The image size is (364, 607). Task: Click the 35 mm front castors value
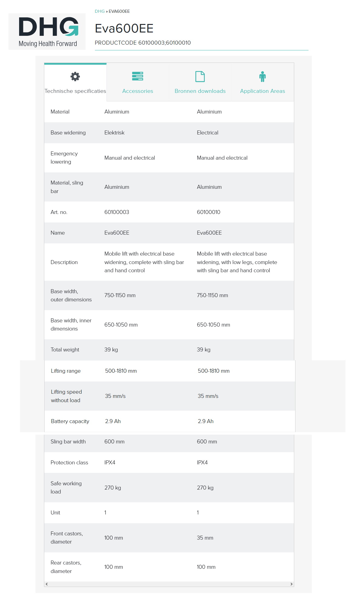205,538
